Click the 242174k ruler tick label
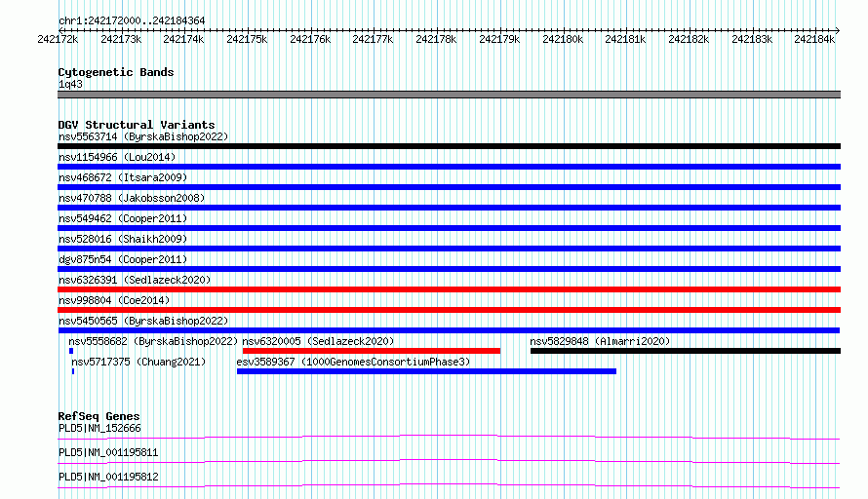This screenshot has width=868, height=499. click(x=183, y=39)
